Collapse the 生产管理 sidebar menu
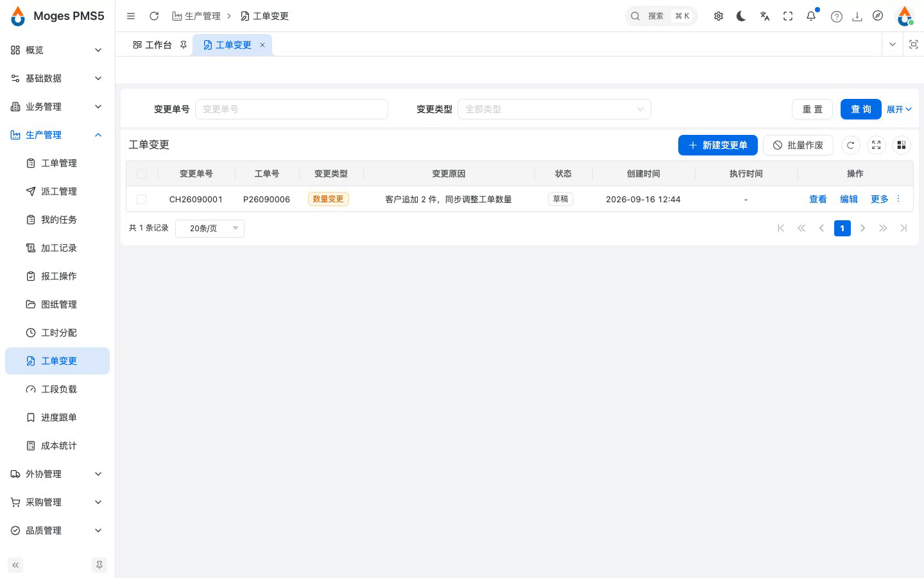Viewport: 924px width, 578px height. tap(57, 135)
